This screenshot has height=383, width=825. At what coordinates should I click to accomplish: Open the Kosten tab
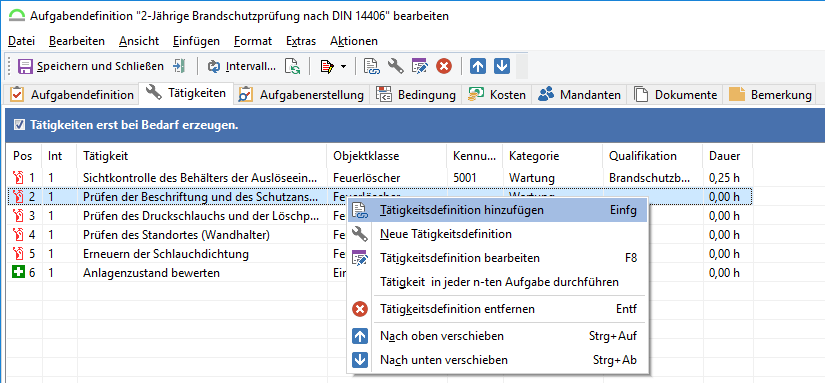point(497,95)
